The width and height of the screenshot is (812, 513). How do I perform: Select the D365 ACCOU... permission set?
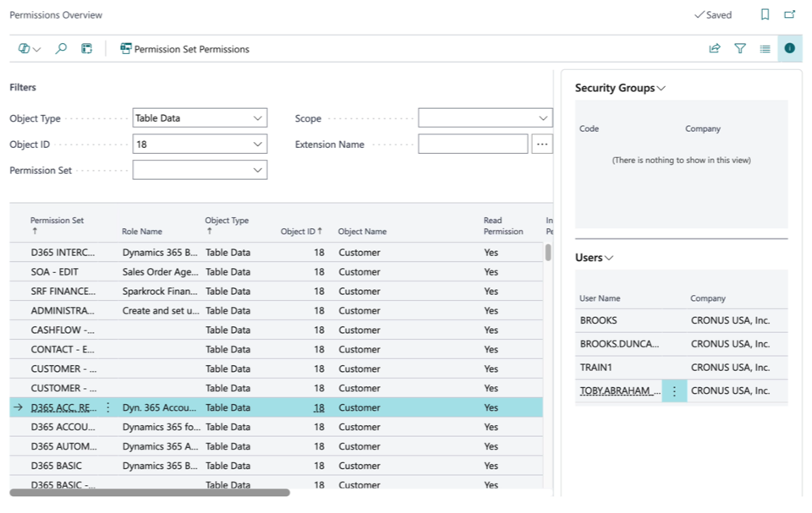coord(63,427)
